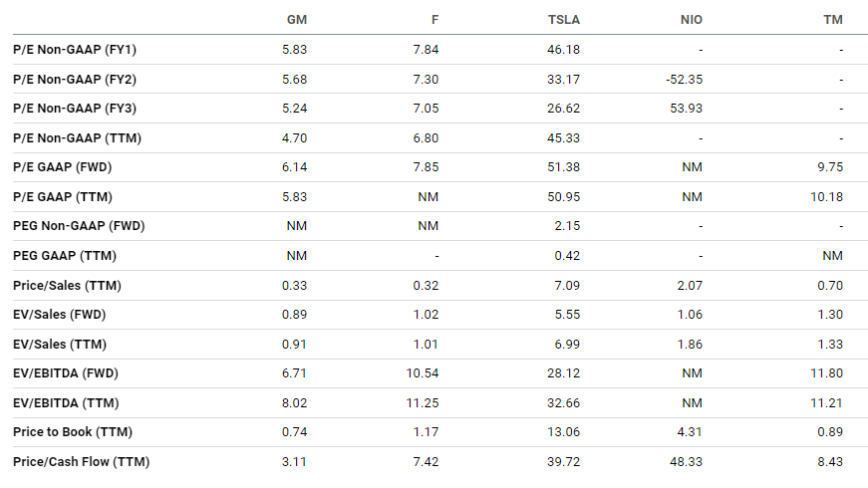Click the Price/Sales (TTM) row label
Screen dimensions: 868x488
pos(67,286)
